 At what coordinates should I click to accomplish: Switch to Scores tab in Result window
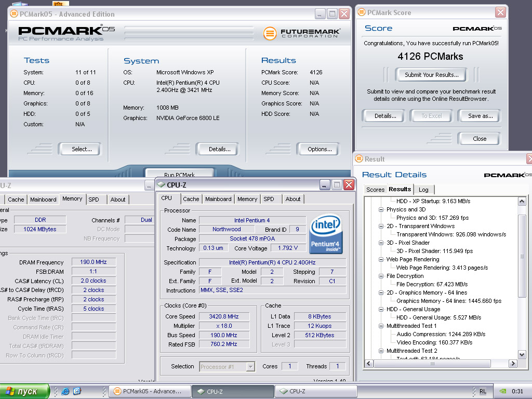click(x=375, y=190)
